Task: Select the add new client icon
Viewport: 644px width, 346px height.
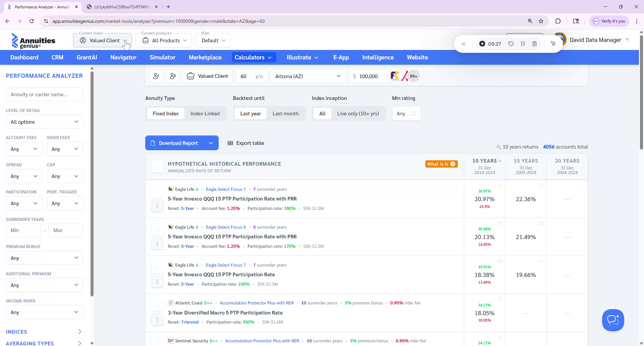Action: point(156,76)
